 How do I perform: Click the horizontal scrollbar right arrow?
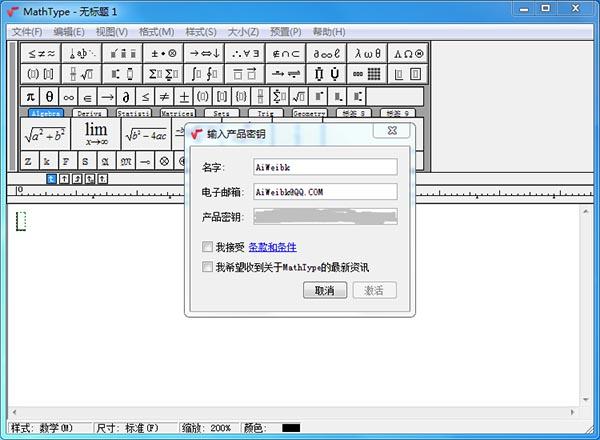coord(572,412)
